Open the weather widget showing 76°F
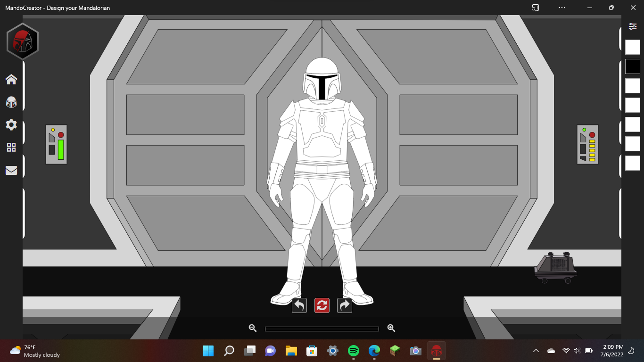The height and width of the screenshot is (362, 644). pos(35,351)
